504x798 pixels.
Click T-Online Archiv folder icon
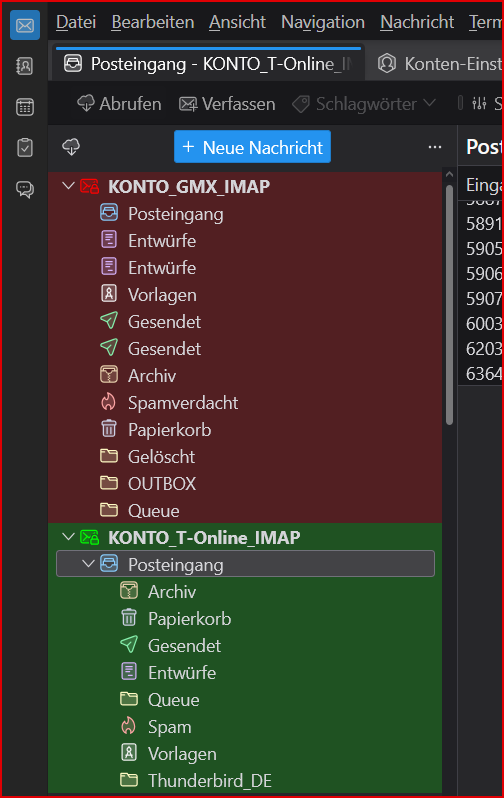click(x=129, y=590)
